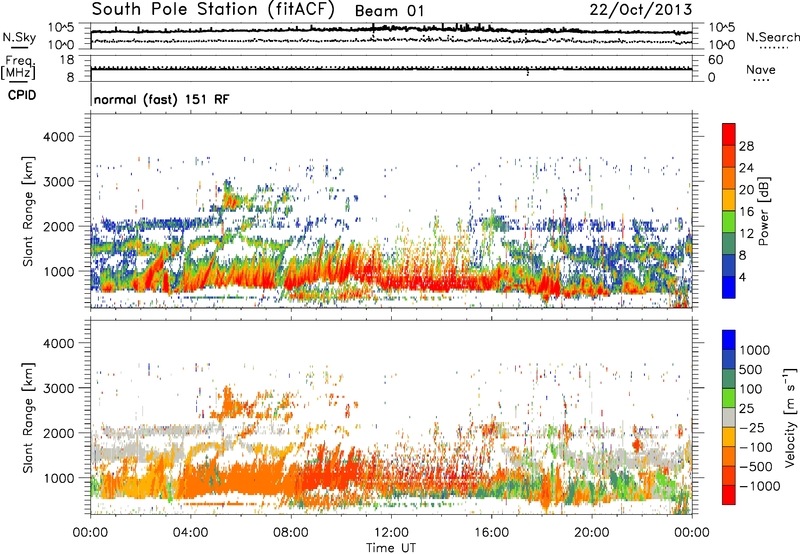
Task: Click the '1000' tick in power panel
Action: pos(58,271)
